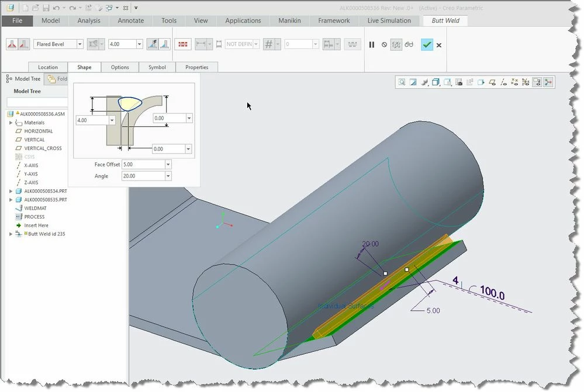The image size is (584, 392).
Task: Select the first red weld-side icon
Action: coord(12,44)
